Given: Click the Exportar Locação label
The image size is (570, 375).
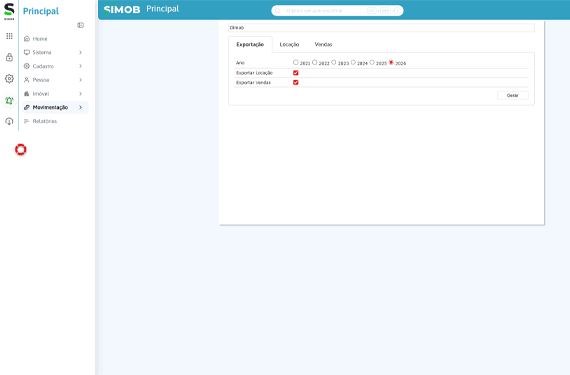Looking at the screenshot, I should pos(254,73).
